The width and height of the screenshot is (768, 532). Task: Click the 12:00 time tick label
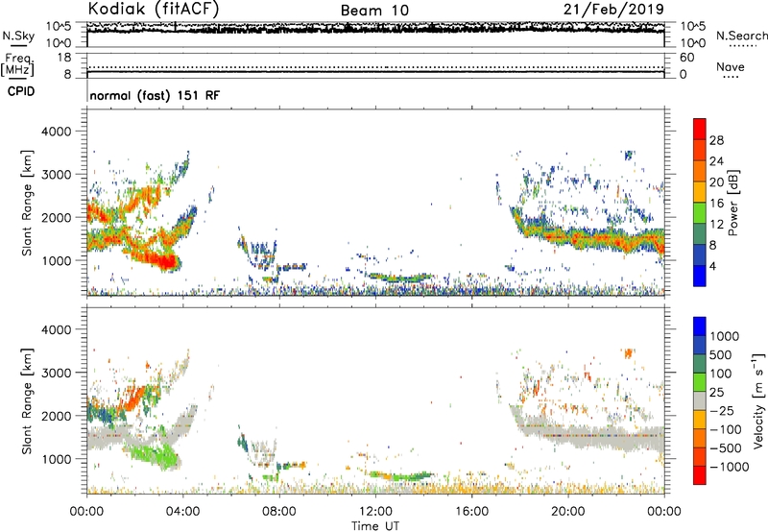click(375, 512)
